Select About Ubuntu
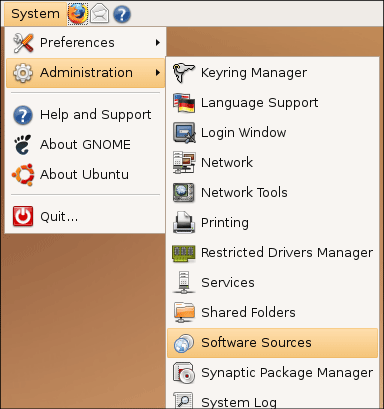 point(85,174)
